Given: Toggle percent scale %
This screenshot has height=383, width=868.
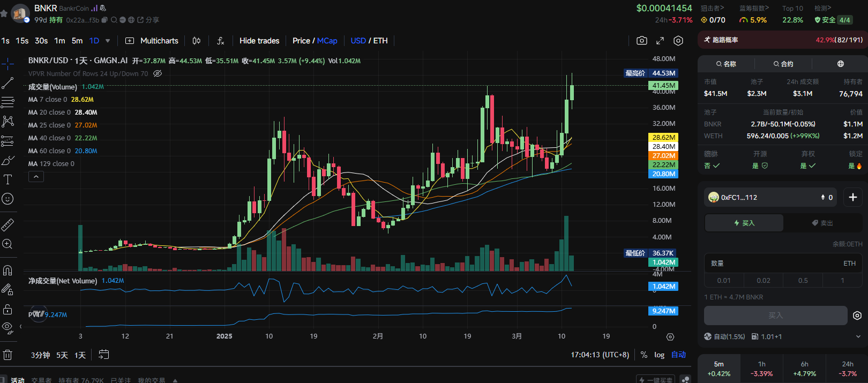Looking at the screenshot, I should (644, 355).
